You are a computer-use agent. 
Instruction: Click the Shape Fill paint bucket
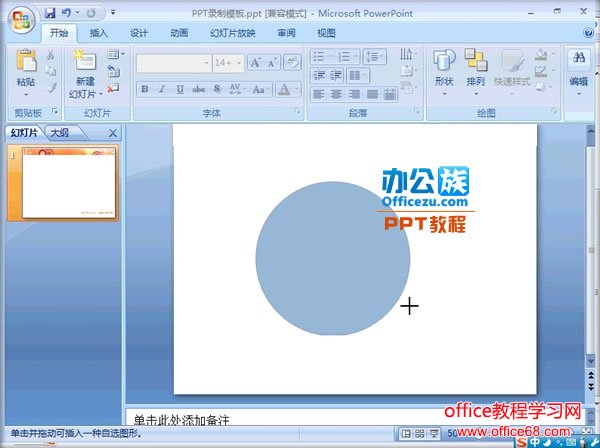pyautogui.click(x=543, y=54)
